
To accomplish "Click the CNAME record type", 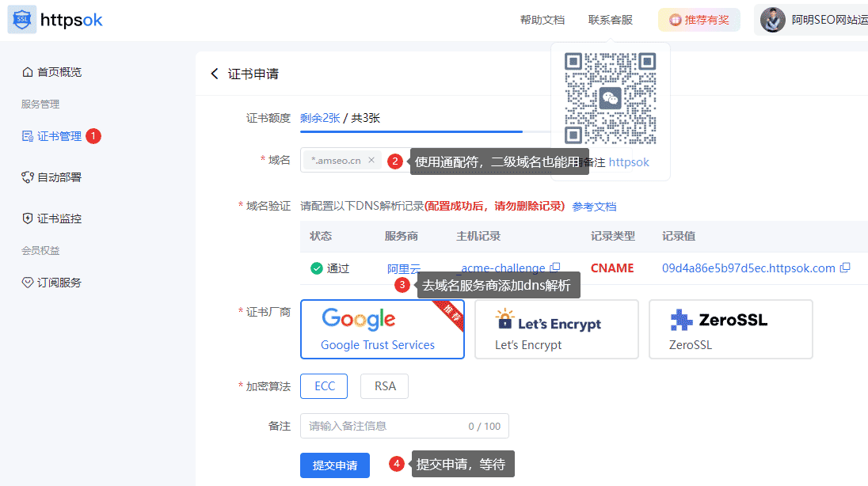I will [611, 268].
